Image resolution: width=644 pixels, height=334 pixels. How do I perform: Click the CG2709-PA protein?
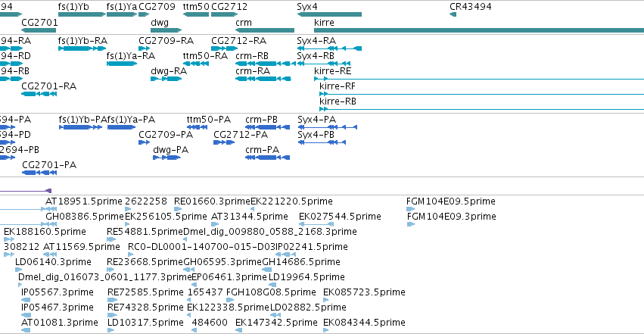point(144,142)
